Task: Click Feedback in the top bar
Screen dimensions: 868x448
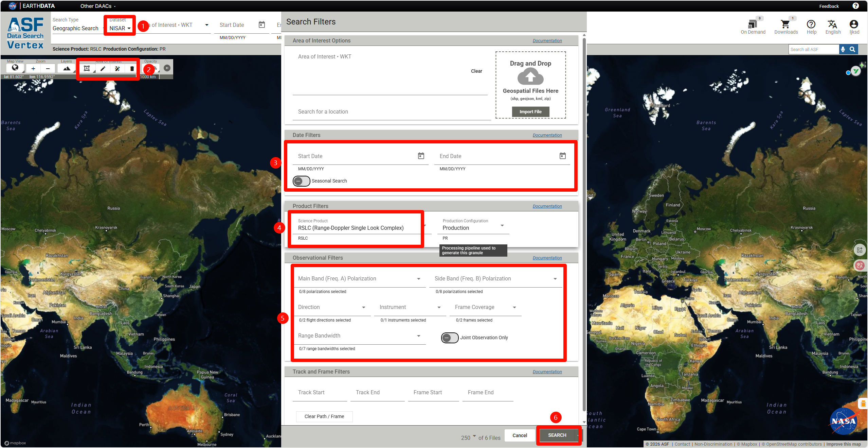Action: pyautogui.click(x=829, y=6)
